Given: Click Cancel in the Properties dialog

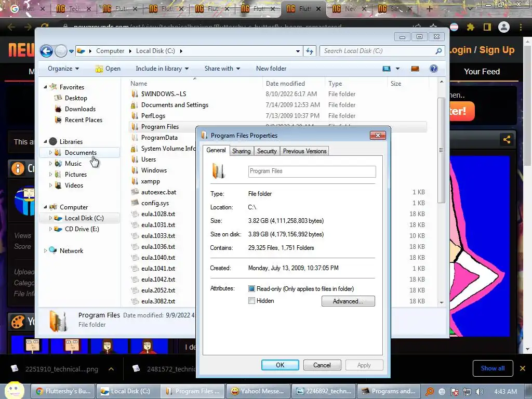Looking at the screenshot, I should tap(322, 365).
